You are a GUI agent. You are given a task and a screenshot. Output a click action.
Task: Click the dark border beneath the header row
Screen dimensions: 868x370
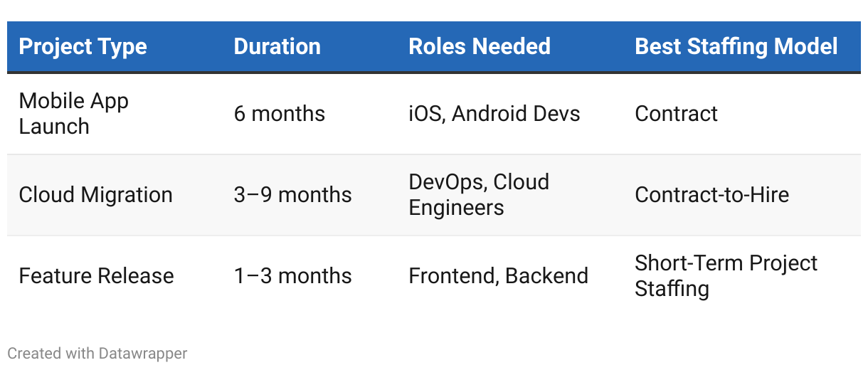coord(434,72)
